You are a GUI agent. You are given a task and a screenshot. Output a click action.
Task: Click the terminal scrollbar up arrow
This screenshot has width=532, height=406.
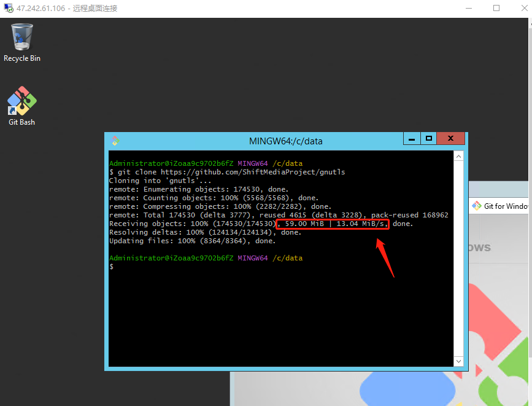458,157
